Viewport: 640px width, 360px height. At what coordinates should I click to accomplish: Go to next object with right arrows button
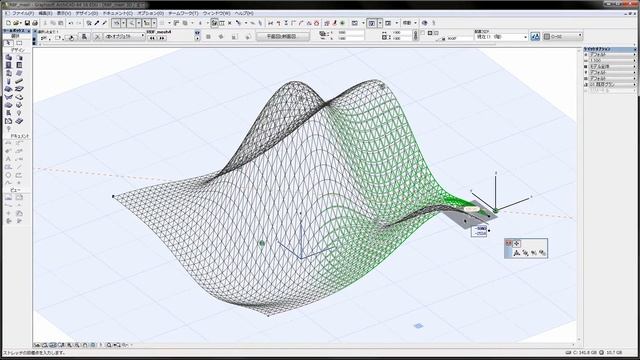point(162,38)
